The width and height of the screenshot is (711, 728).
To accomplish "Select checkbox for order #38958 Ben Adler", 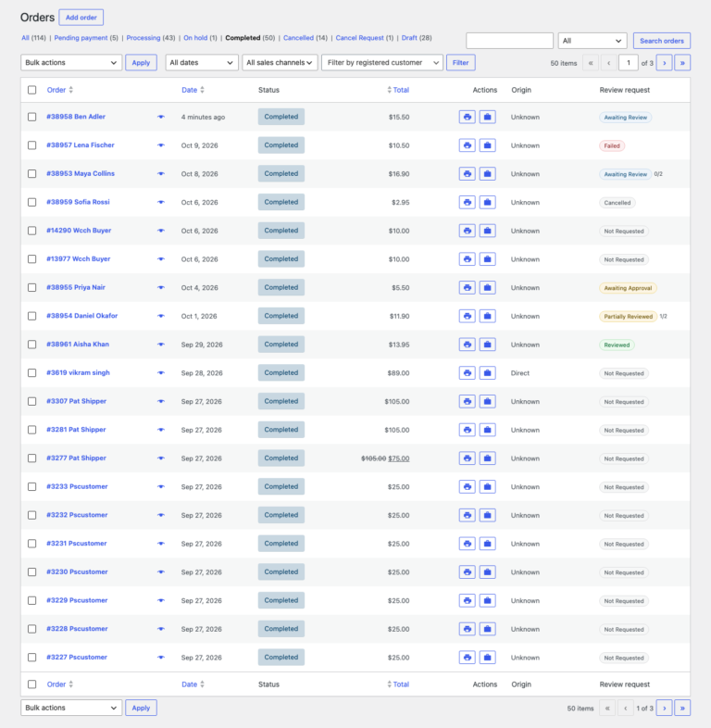I will (32, 117).
